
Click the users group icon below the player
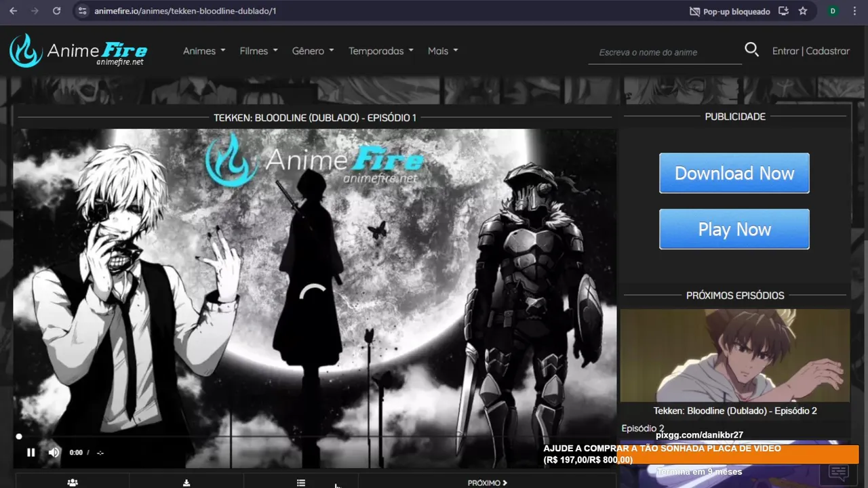coord(73,483)
